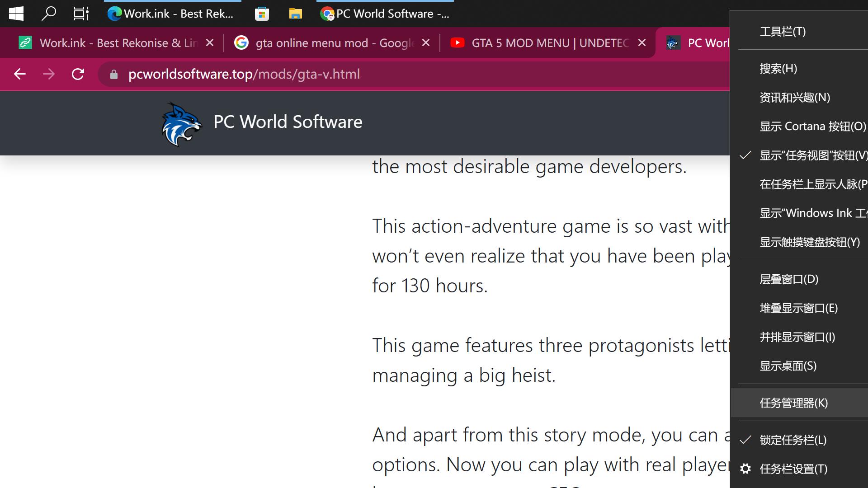Click the Windows Start button
Viewport: 868px width, 488px height.
(16, 14)
